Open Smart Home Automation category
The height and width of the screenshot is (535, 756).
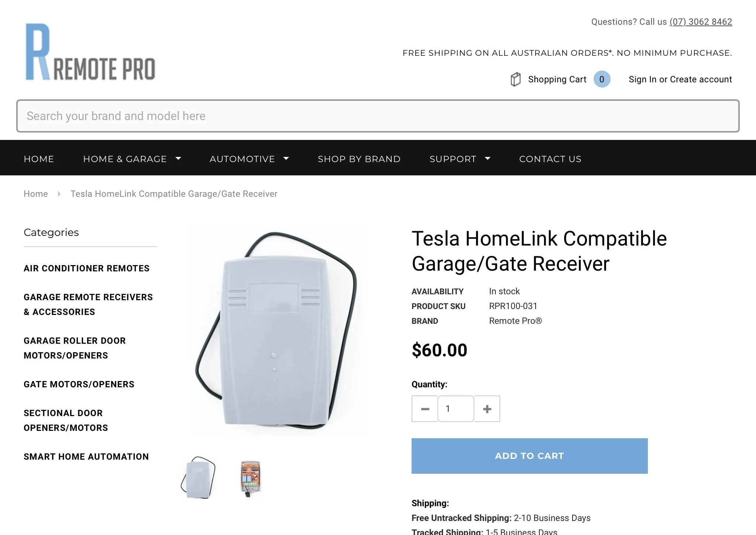coord(86,457)
